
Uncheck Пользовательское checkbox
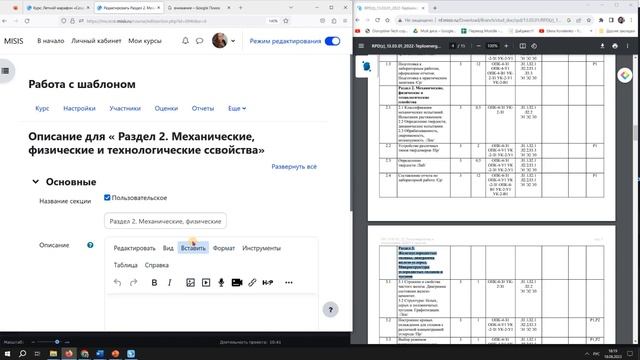click(107, 198)
